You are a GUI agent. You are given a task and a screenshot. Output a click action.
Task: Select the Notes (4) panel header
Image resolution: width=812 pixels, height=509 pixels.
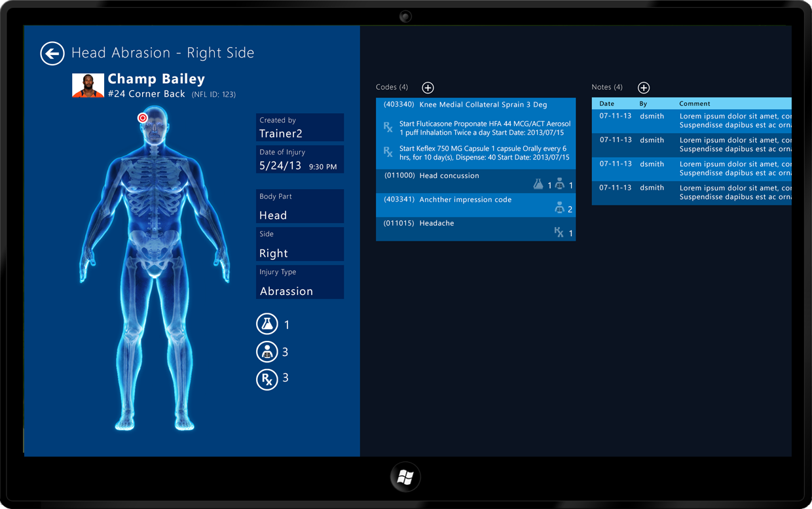606,86
